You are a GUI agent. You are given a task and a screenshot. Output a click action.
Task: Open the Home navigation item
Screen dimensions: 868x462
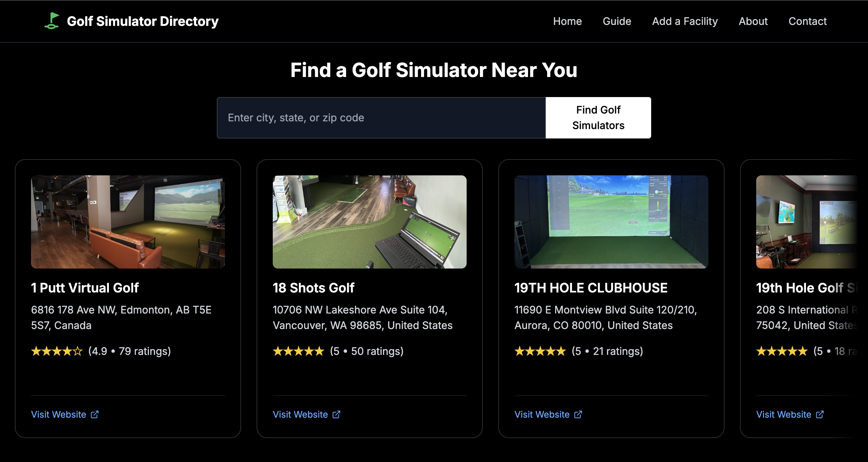click(567, 21)
